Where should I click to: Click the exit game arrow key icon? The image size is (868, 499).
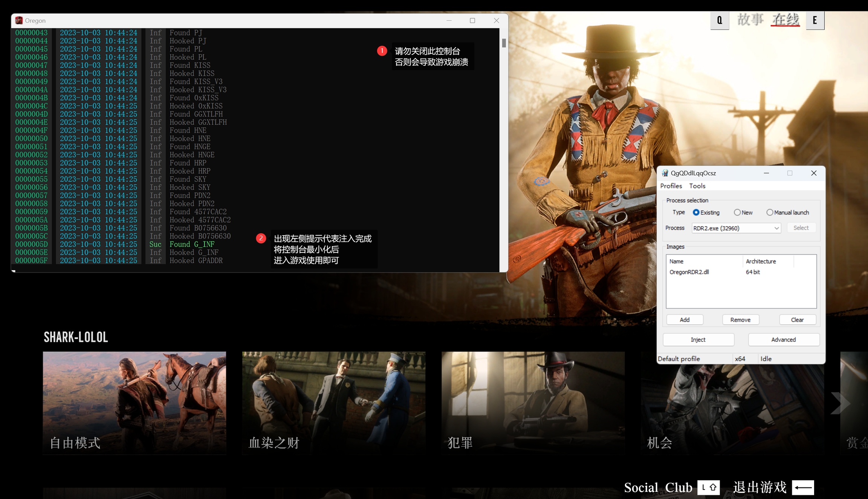coord(803,487)
